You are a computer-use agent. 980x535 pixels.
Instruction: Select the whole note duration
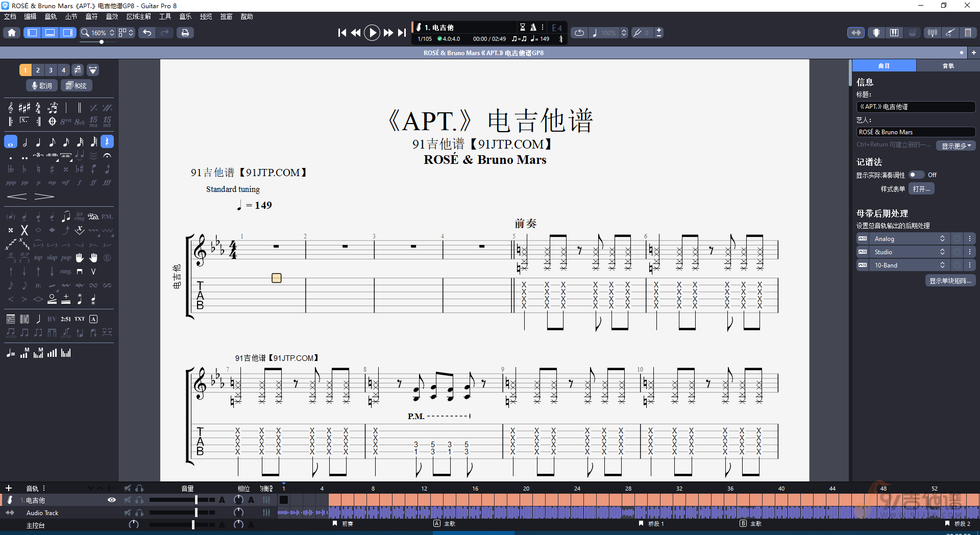[11, 142]
